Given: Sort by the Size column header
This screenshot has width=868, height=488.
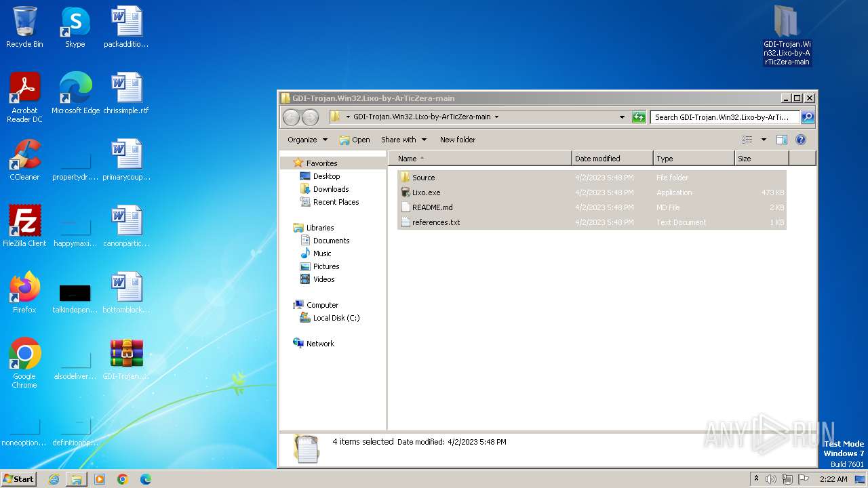Looking at the screenshot, I should click(762, 159).
